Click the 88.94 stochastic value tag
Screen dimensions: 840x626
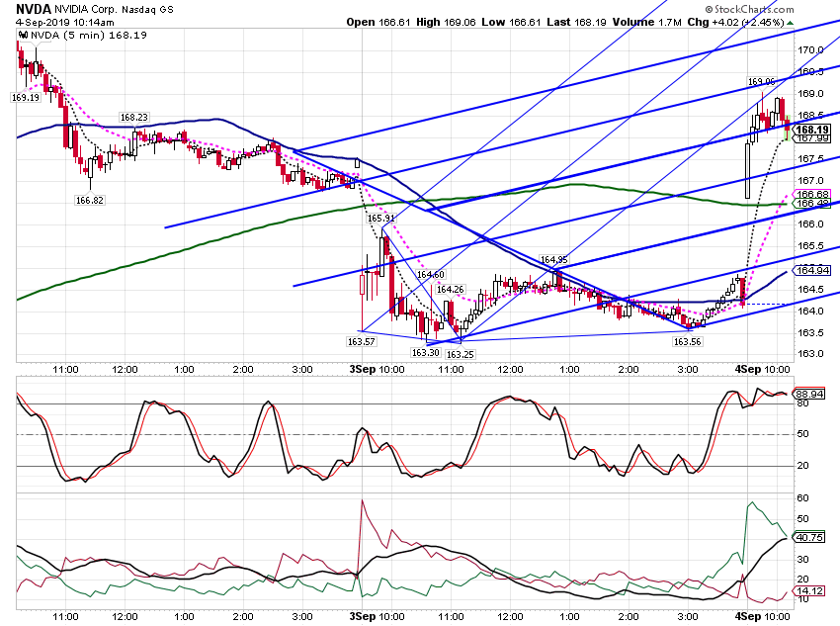pos(809,394)
